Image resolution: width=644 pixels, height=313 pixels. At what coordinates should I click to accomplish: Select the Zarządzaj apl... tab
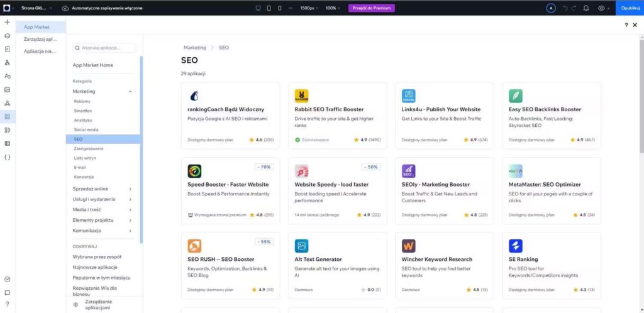(x=41, y=39)
